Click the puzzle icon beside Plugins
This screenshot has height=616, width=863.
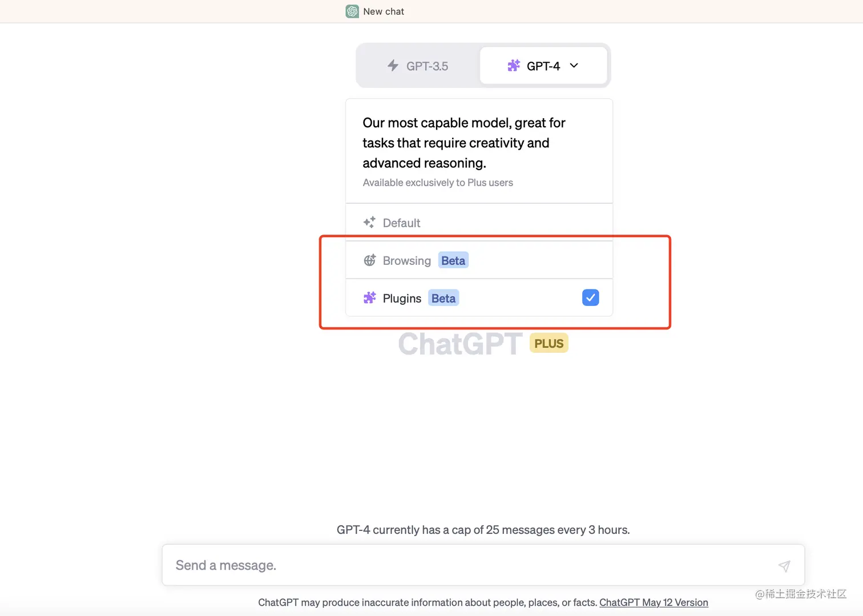[x=370, y=298]
